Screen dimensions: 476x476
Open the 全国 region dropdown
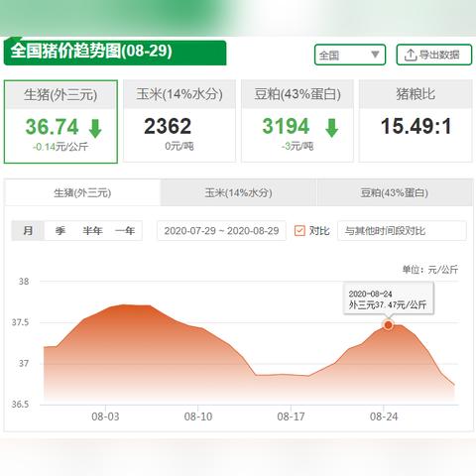pyautogui.click(x=350, y=55)
